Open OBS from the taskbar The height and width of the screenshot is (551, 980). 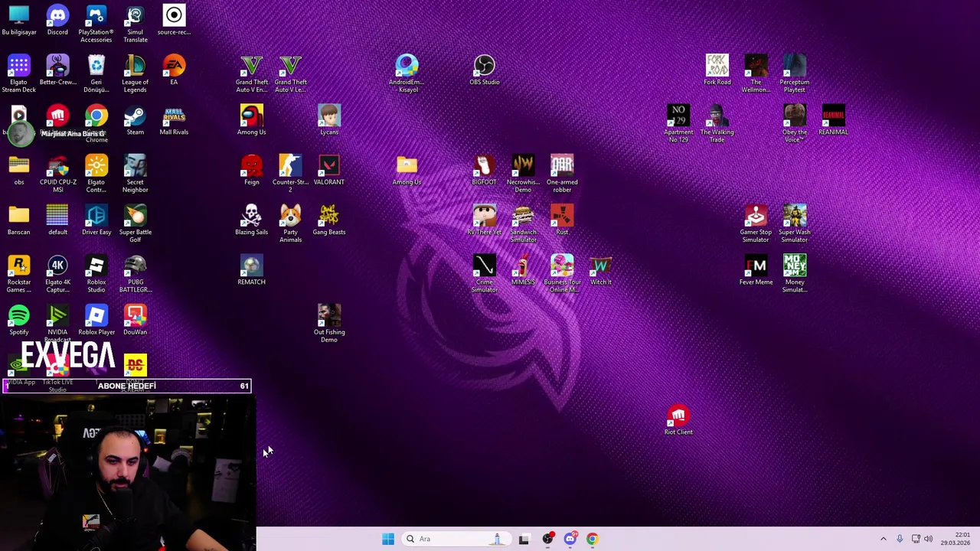click(547, 539)
